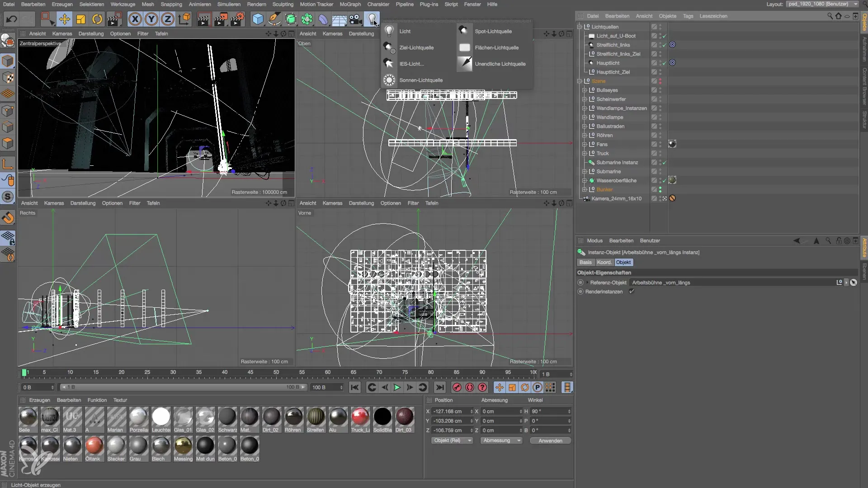Screen dimensions: 868x488
Task: Open the Sculpting menu
Action: pyautogui.click(x=283, y=4)
